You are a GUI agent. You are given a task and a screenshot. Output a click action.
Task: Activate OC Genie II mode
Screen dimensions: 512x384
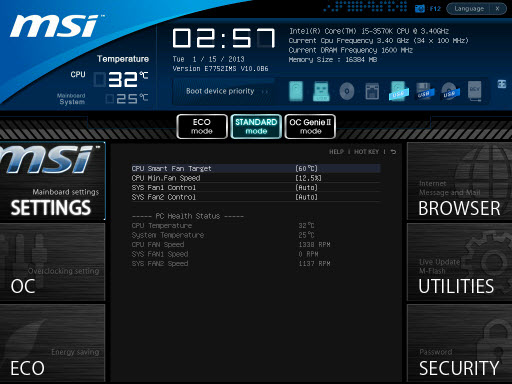[310, 126]
